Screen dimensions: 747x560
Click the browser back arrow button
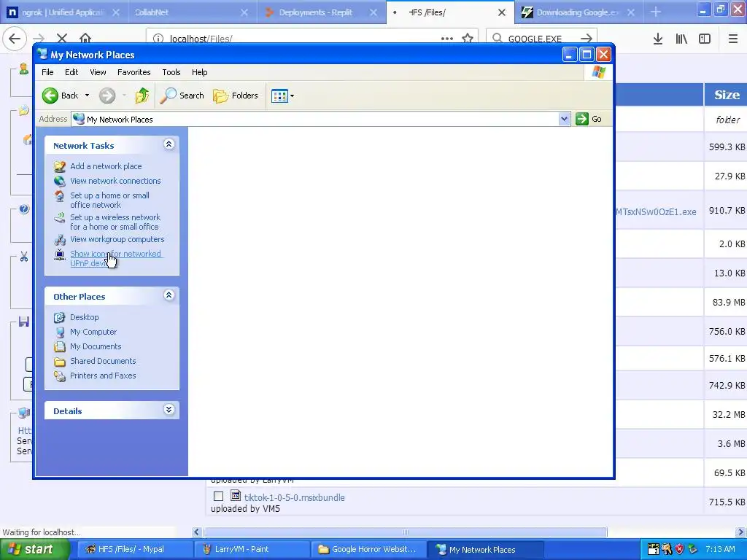coord(15,39)
